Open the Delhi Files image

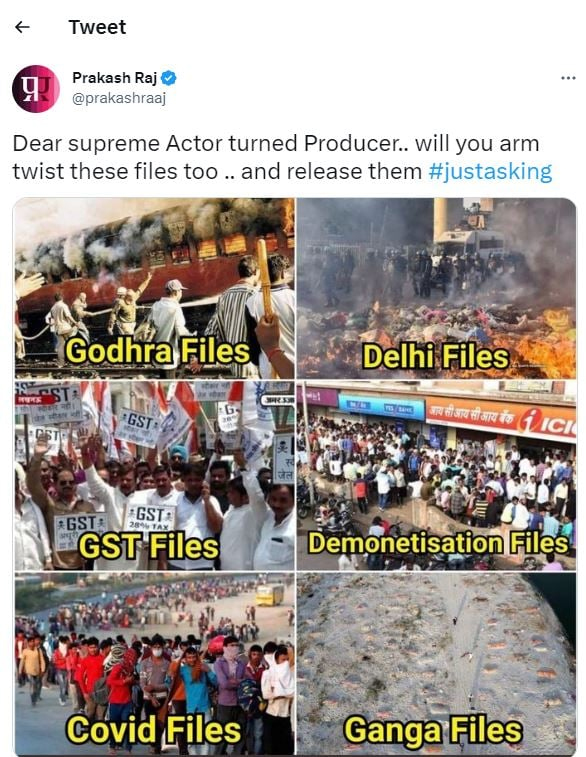click(x=436, y=288)
